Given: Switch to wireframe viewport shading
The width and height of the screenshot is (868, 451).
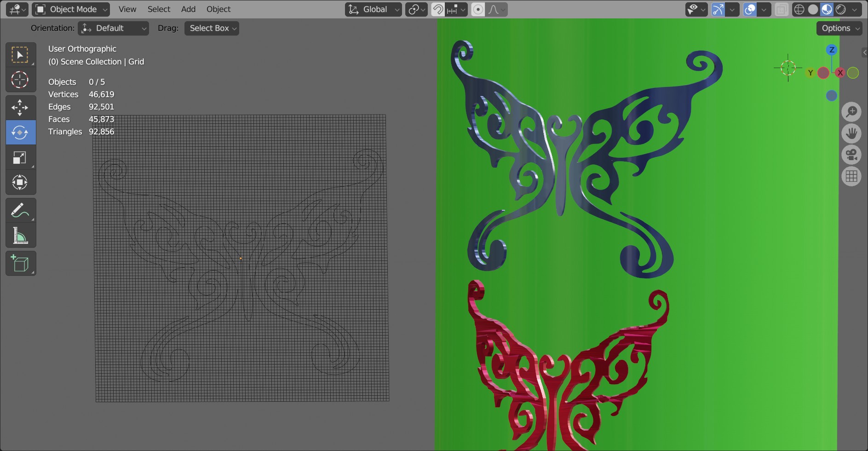Looking at the screenshot, I should 799,9.
